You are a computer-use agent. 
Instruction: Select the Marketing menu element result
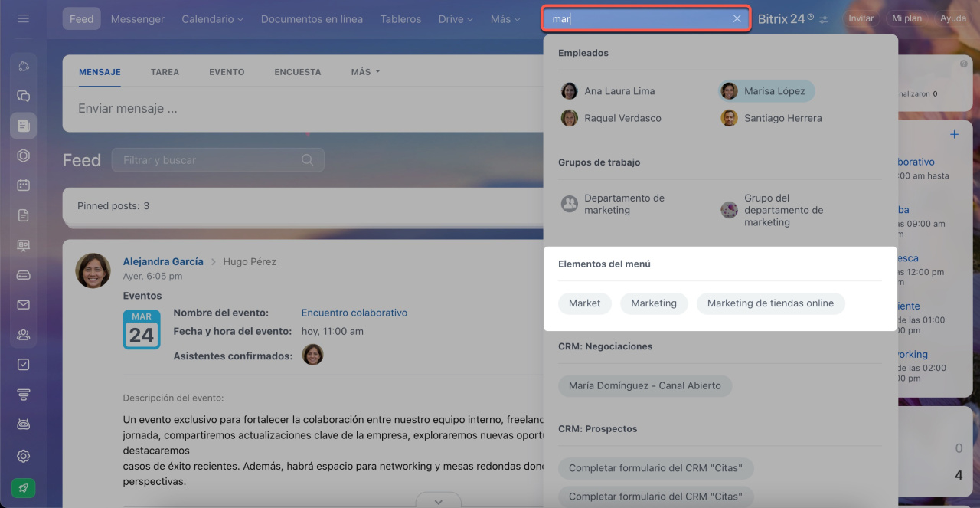654,303
